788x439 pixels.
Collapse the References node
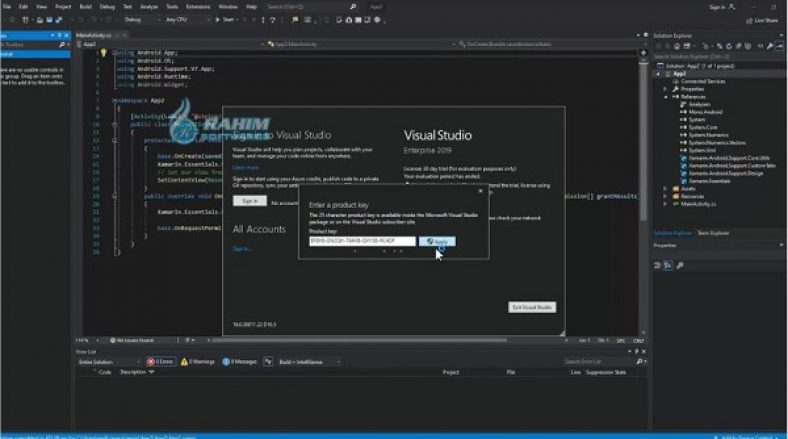tap(665, 97)
